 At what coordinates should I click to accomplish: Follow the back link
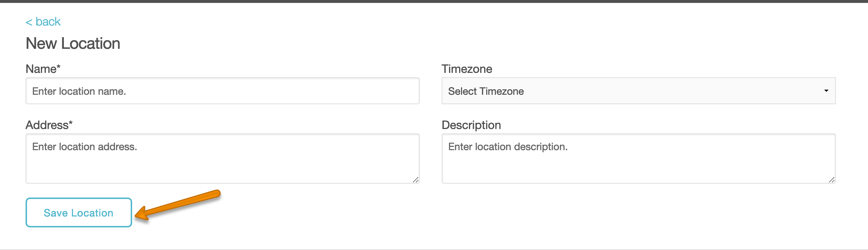[x=42, y=22]
